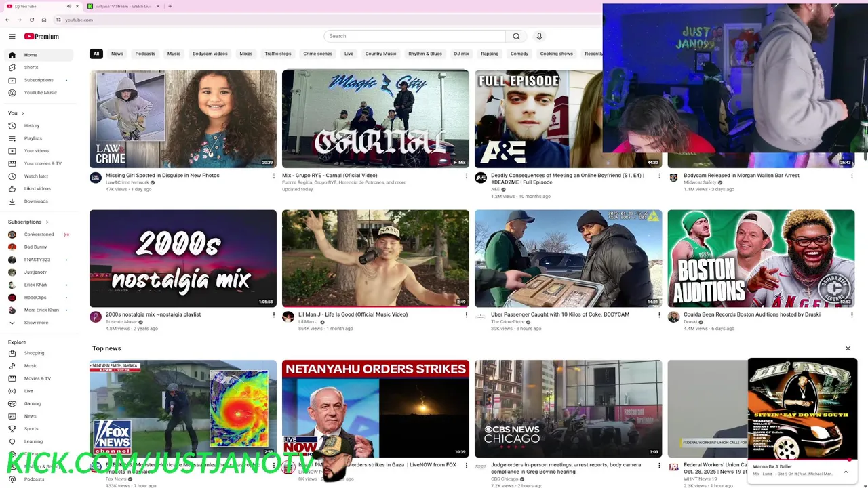Open Druski channel link under Boston Auditions

690,322
